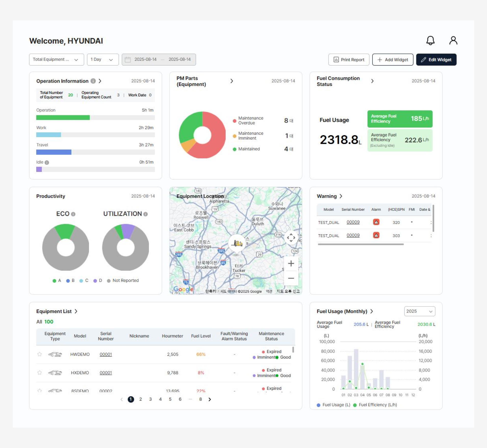
Task: Open the Total Equipment dropdown
Action: point(56,59)
